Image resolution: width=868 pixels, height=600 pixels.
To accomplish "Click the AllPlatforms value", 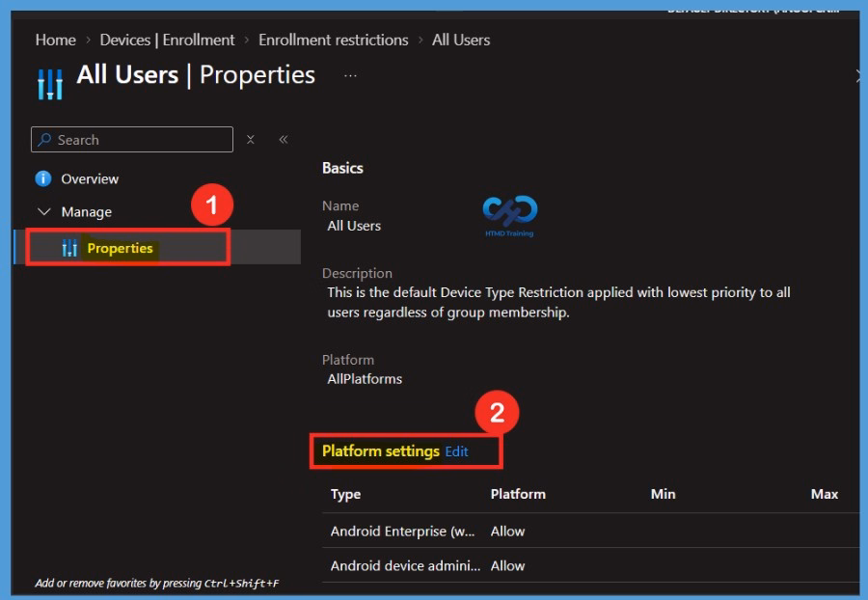I will pos(365,379).
